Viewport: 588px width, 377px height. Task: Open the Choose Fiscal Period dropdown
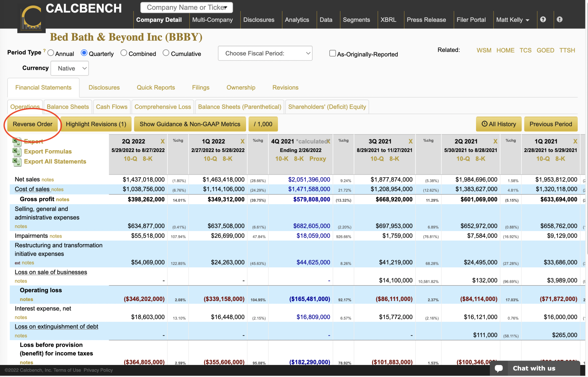point(265,53)
